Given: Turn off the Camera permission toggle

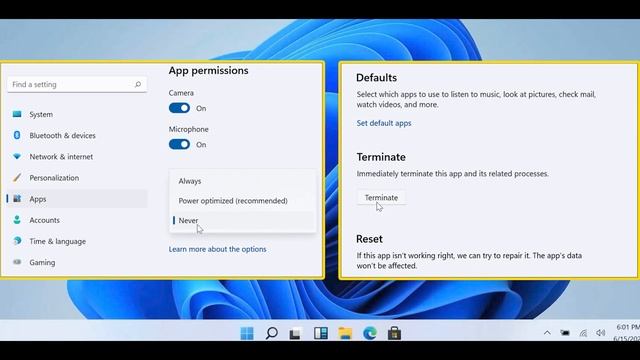Looking at the screenshot, I should [180, 108].
